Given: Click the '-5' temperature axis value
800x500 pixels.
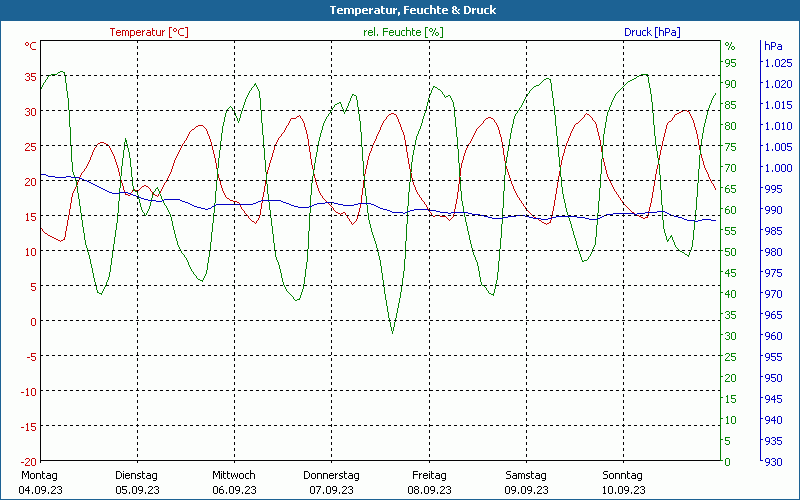Looking at the screenshot, I should tap(32, 357).
